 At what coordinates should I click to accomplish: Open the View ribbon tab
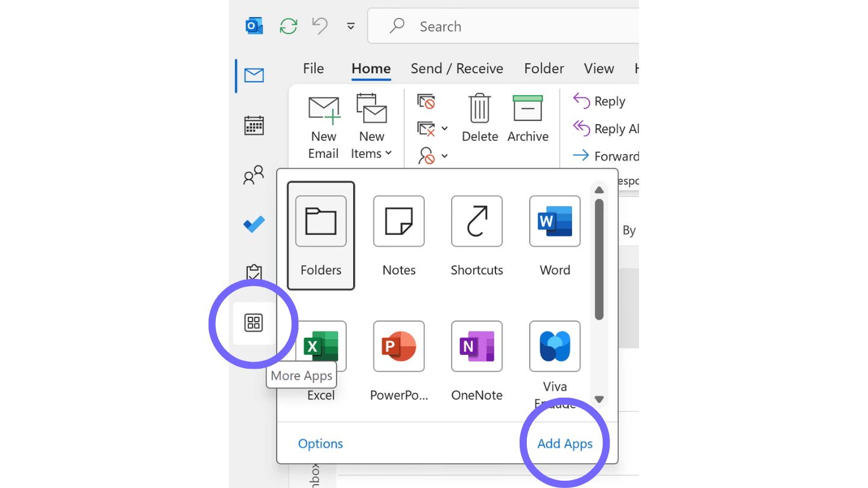click(599, 69)
